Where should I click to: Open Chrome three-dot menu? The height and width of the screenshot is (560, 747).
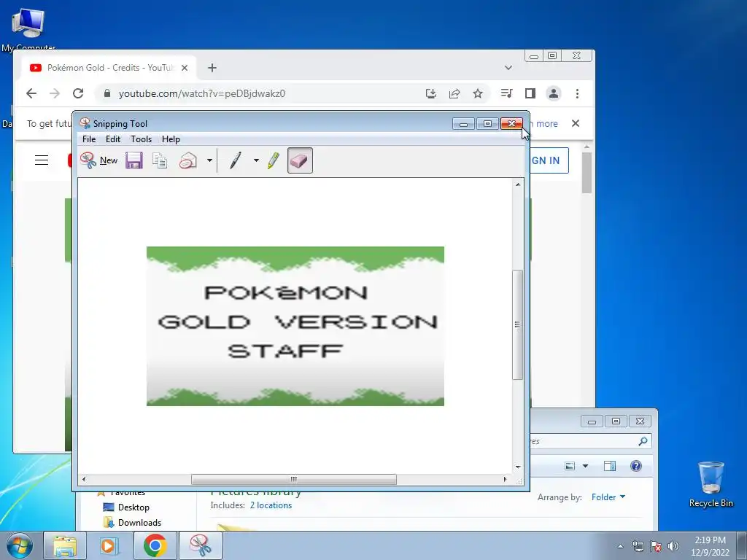[577, 93]
